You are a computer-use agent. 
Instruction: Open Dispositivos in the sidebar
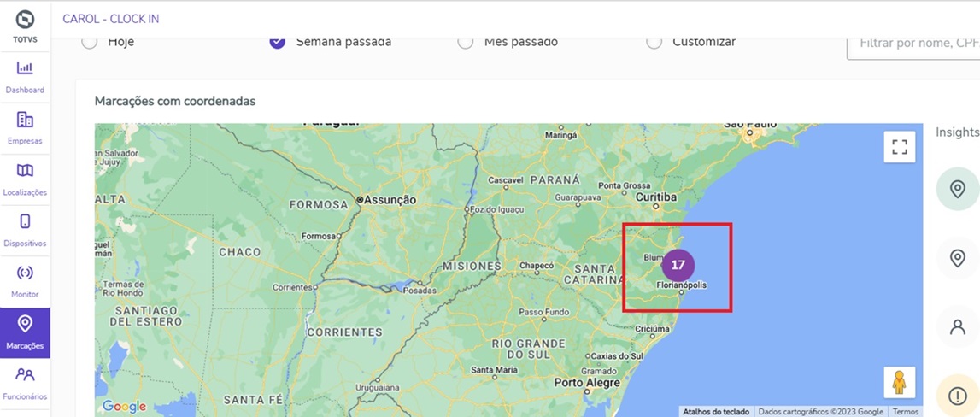tap(25, 231)
